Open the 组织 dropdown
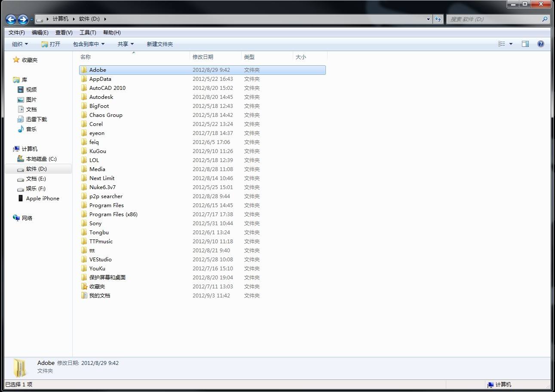 pyautogui.click(x=20, y=44)
